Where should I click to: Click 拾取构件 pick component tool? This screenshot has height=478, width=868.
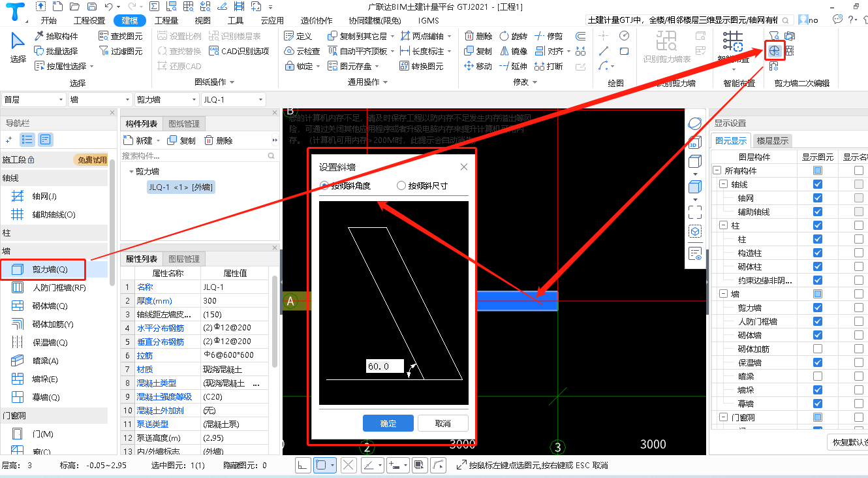pyautogui.click(x=56, y=36)
